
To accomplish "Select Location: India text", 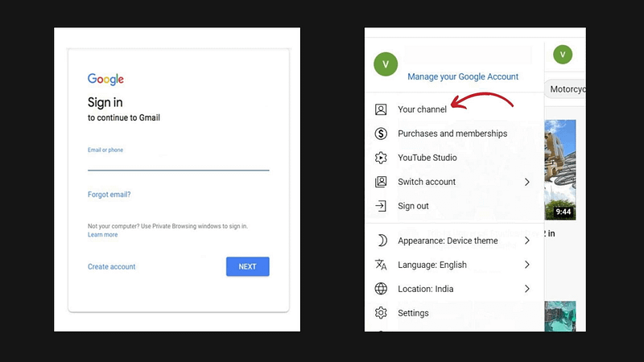I will [426, 289].
